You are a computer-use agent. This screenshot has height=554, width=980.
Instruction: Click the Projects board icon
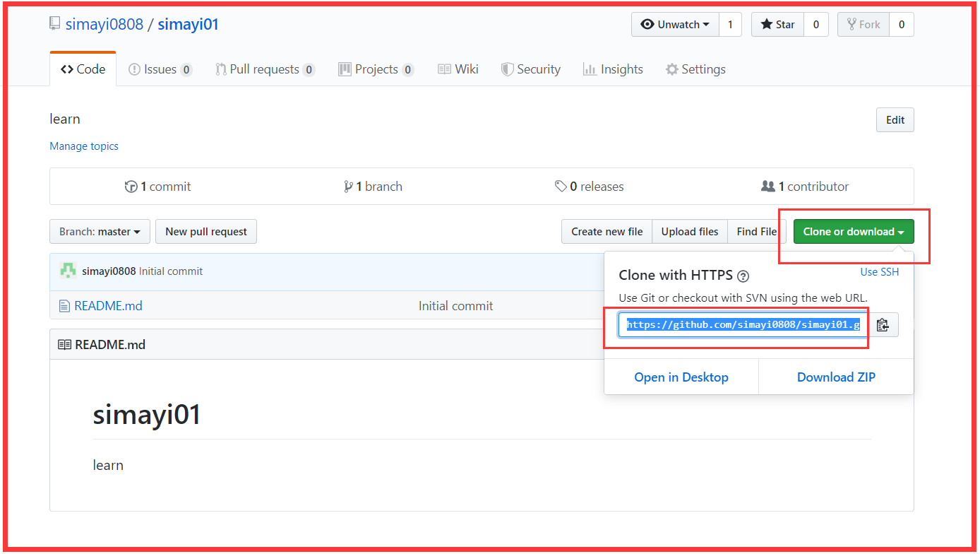point(345,69)
